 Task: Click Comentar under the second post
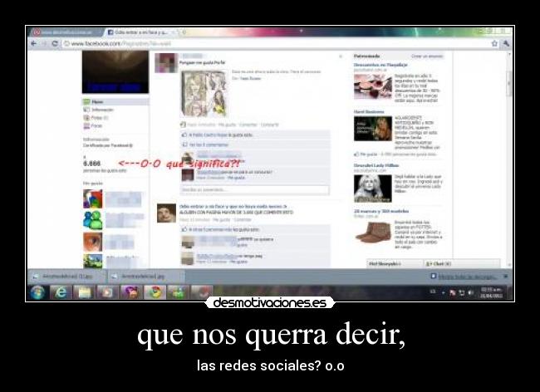(243, 219)
